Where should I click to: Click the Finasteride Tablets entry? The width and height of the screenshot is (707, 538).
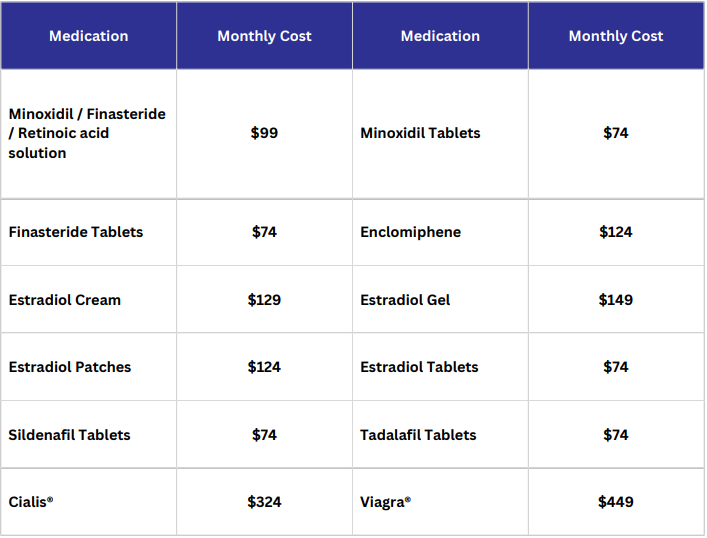point(76,232)
